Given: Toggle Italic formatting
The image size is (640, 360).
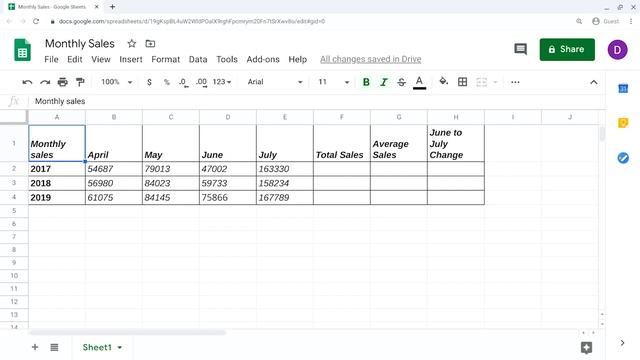Looking at the screenshot, I should tap(384, 82).
